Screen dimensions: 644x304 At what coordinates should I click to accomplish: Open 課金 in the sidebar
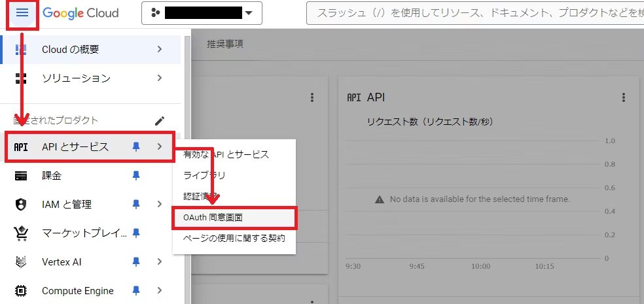(90, 176)
